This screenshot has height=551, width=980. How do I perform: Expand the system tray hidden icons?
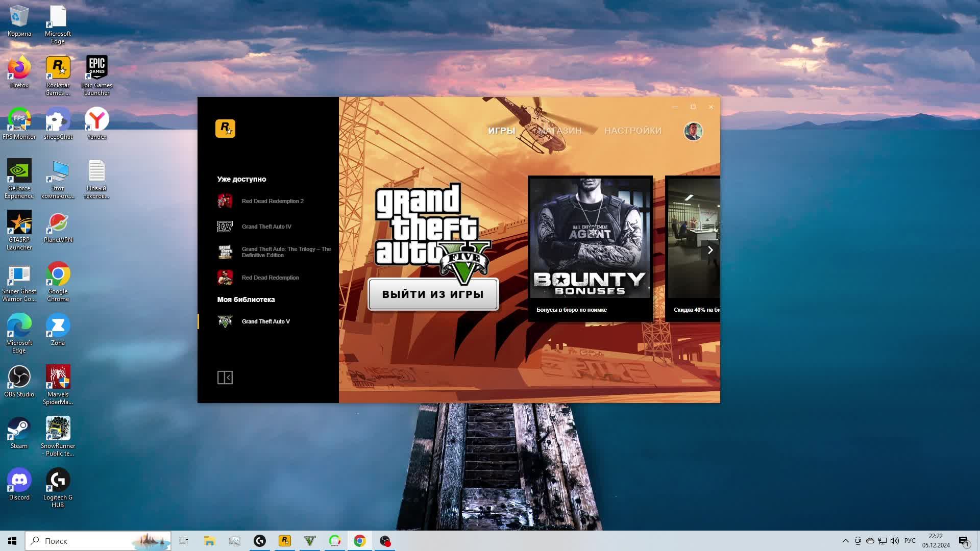pos(845,541)
